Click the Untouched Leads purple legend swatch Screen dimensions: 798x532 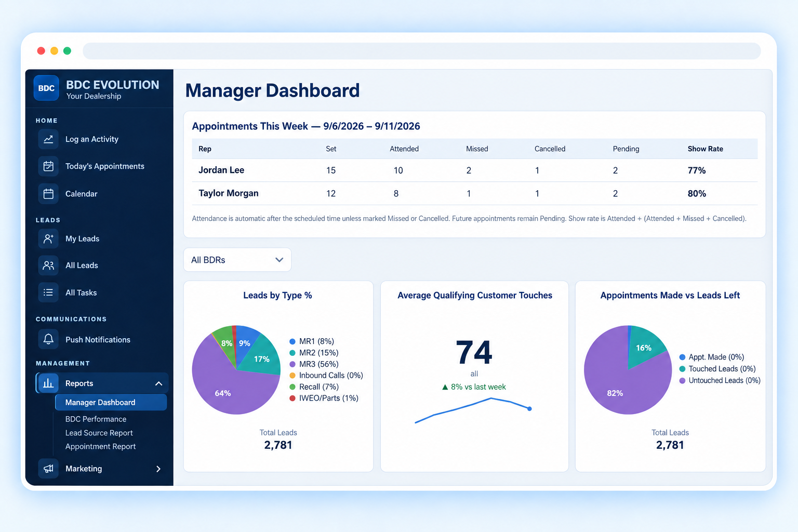[x=683, y=380]
